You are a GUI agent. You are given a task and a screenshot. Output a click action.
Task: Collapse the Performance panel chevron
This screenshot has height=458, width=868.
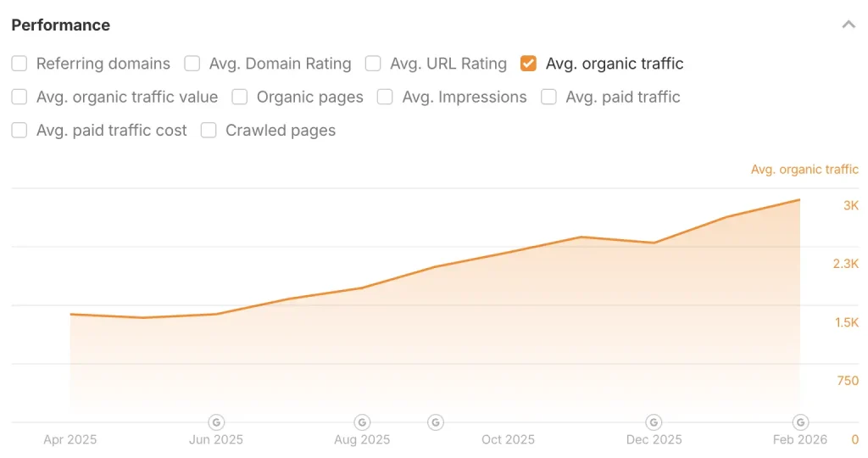(849, 25)
